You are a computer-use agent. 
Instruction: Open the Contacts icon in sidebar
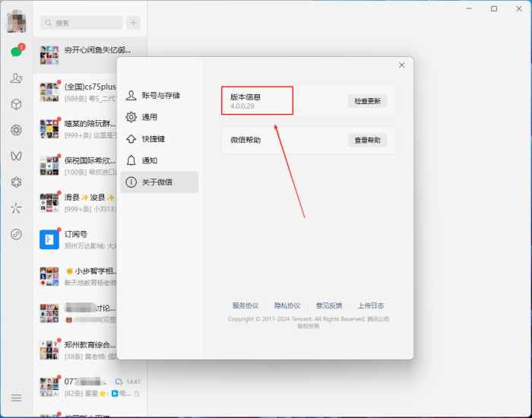16,78
